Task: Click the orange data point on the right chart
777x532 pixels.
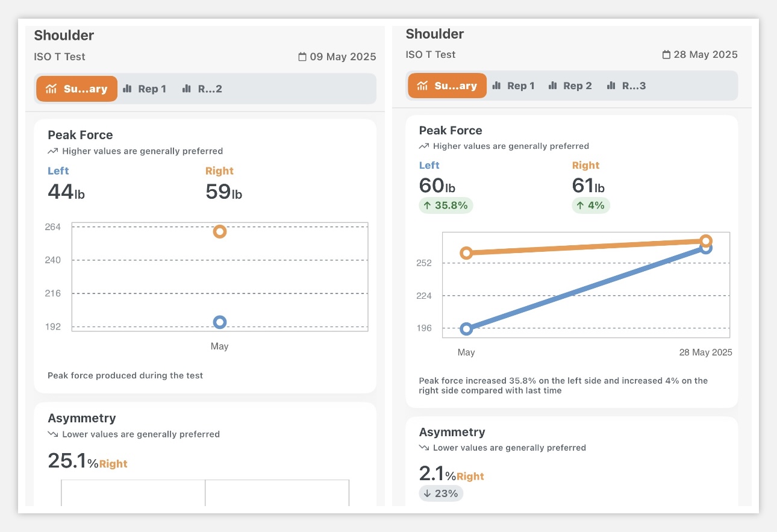Action: point(706,240)
